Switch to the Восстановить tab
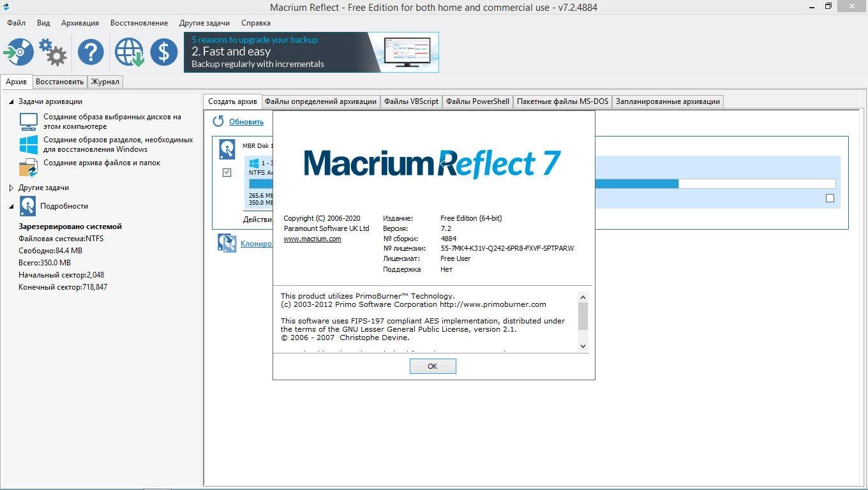 59,82
